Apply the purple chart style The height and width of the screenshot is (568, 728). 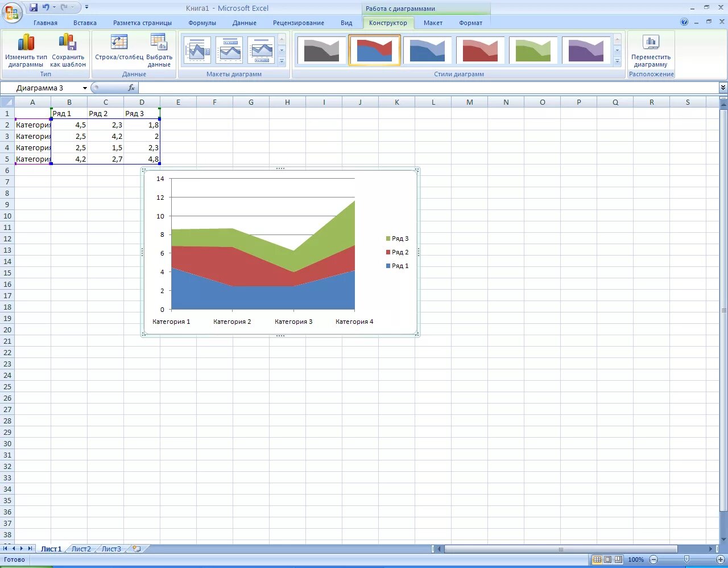586,50
